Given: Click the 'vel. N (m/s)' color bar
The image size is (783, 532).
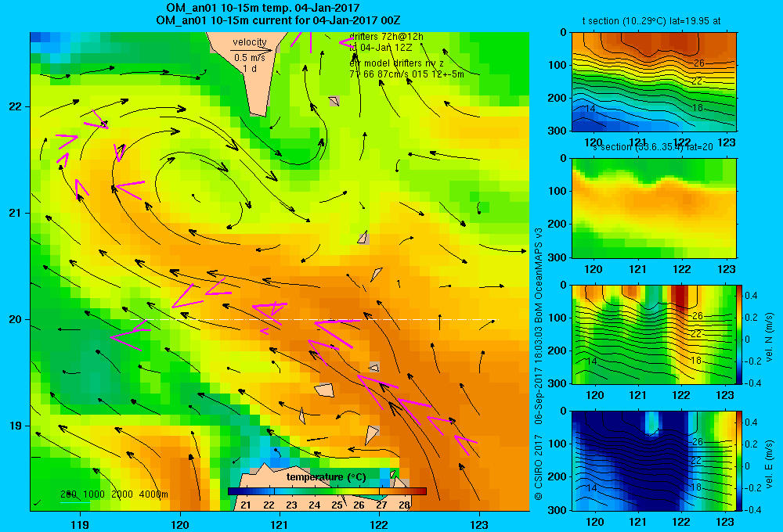Looking at the screenshot, I should pyautogui.click(x=740, y=334).
